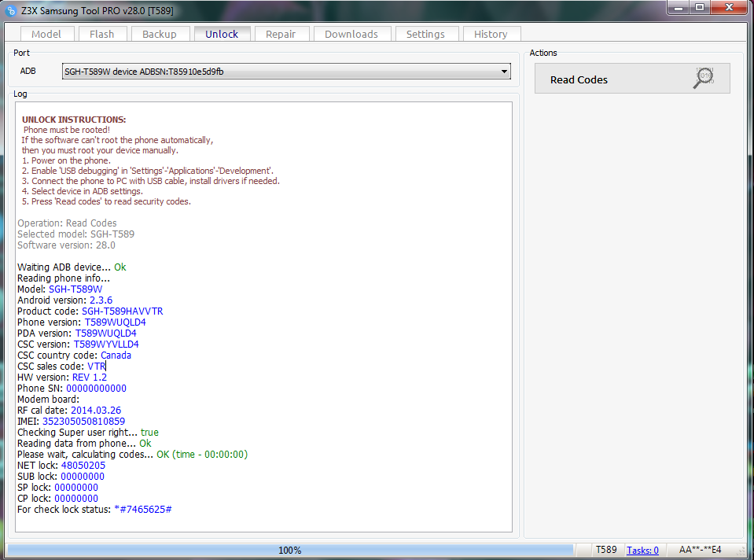Click the AA**-**E4 status indicator
Viewport: 754px width, 560px height.
[x=700, y=550]
